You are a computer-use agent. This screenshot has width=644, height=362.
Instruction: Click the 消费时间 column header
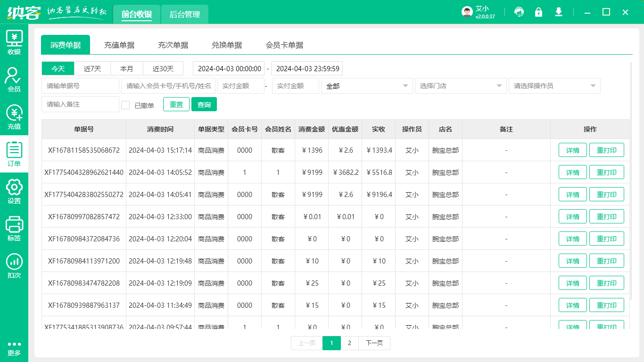[x=160, y=129]
